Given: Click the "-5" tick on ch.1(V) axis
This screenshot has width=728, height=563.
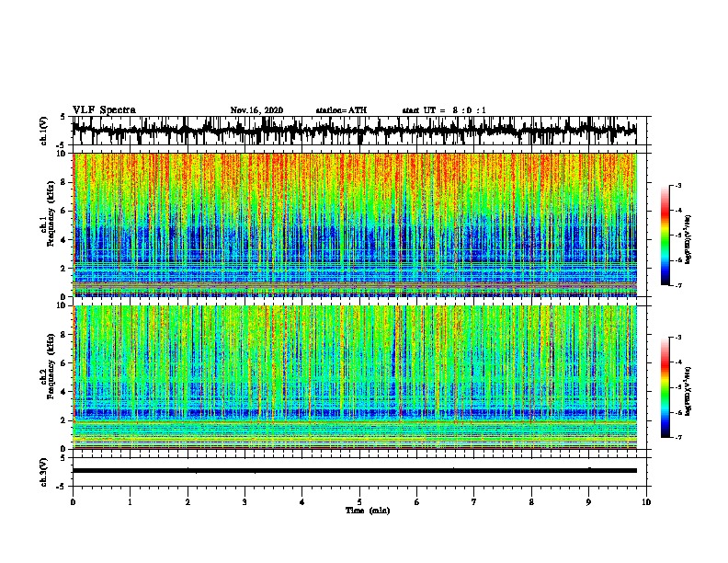Looking at the screenshot, I should pos(63,145).
